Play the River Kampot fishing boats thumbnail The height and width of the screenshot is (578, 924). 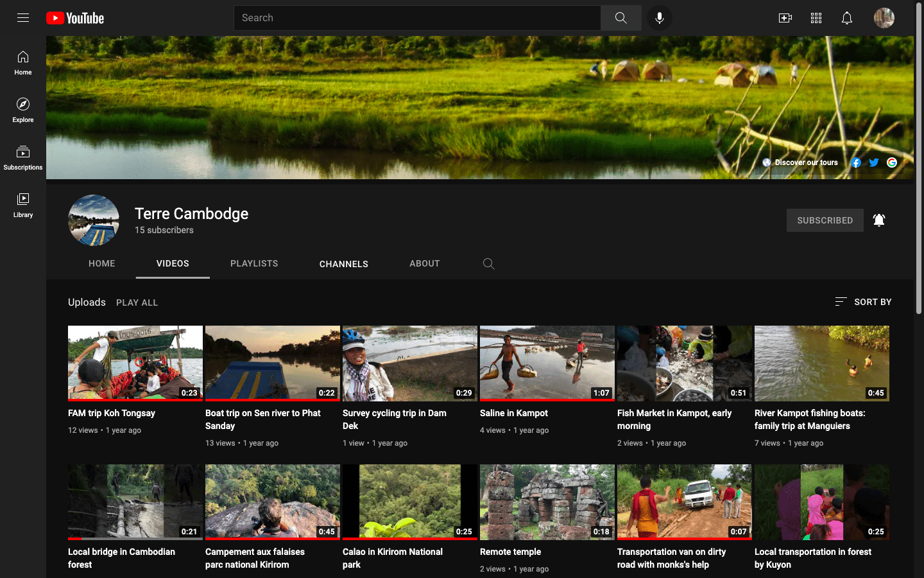click(822, 363)
